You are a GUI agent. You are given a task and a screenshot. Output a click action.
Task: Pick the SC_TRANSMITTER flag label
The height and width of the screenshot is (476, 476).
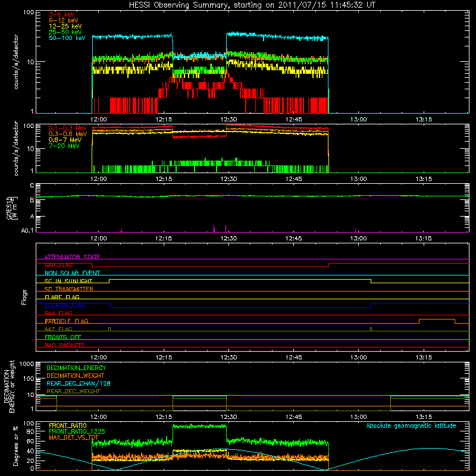pos(69,289)
